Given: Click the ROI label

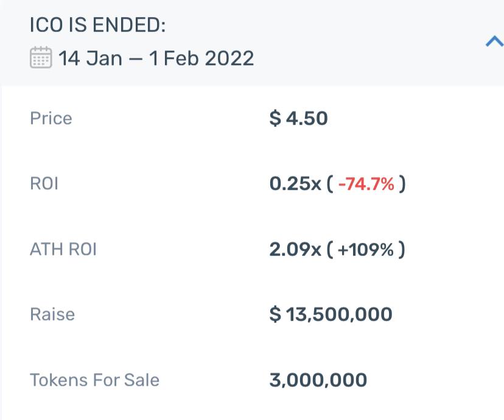Looking at the screenshot, I should pos(44,183).
